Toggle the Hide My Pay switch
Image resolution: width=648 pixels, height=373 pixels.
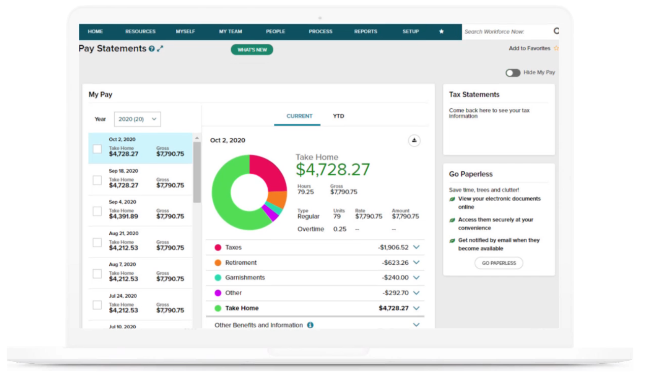(x=512, y=73)
